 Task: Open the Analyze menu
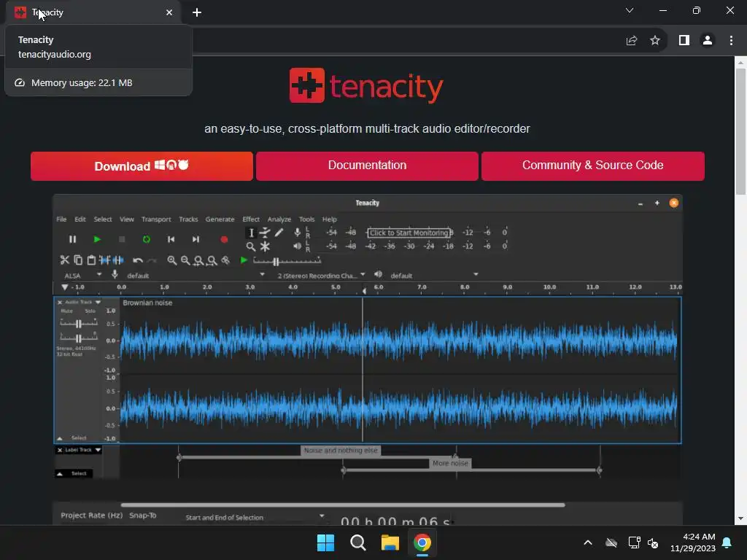279,219
